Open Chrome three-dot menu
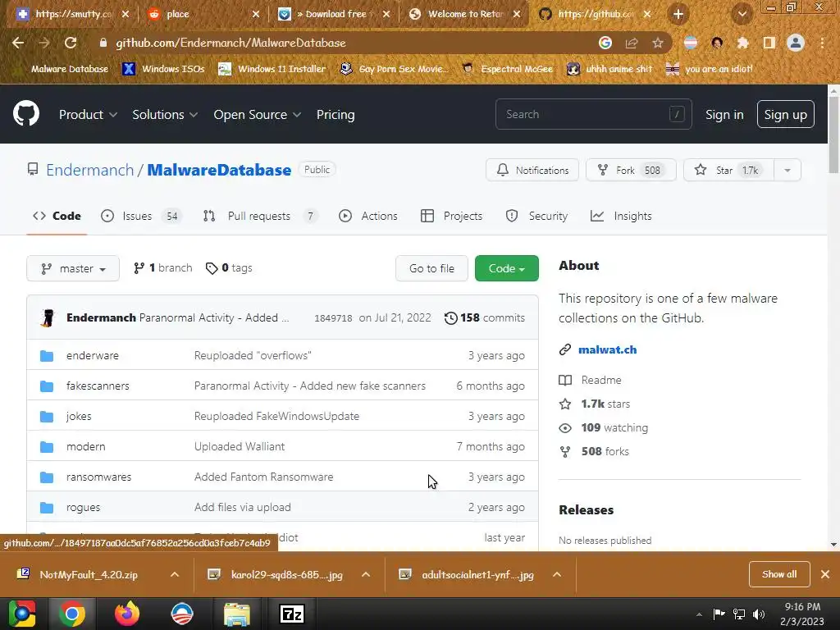Viewport: 840px width, 630px height. tap(822, 43)
